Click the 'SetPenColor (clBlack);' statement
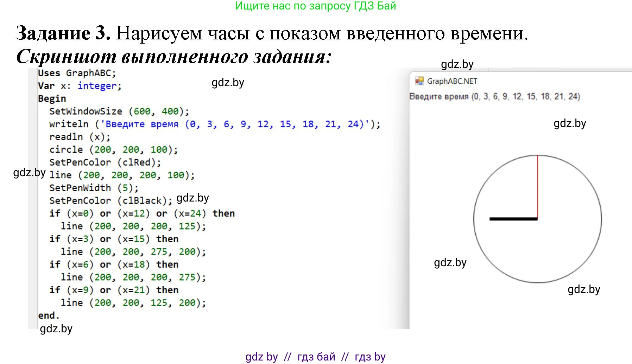The image size is (632, 364). pos(110,200)
